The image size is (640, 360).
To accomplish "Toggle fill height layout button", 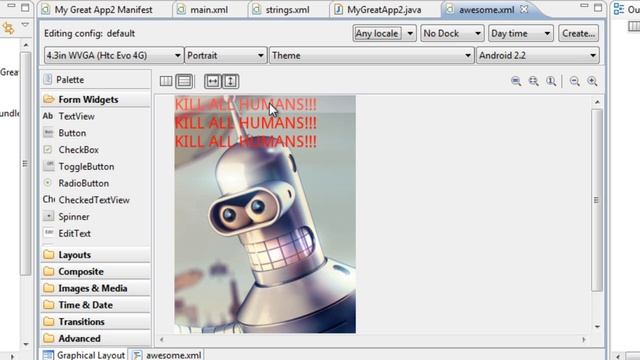I will (x=230, y=81).
